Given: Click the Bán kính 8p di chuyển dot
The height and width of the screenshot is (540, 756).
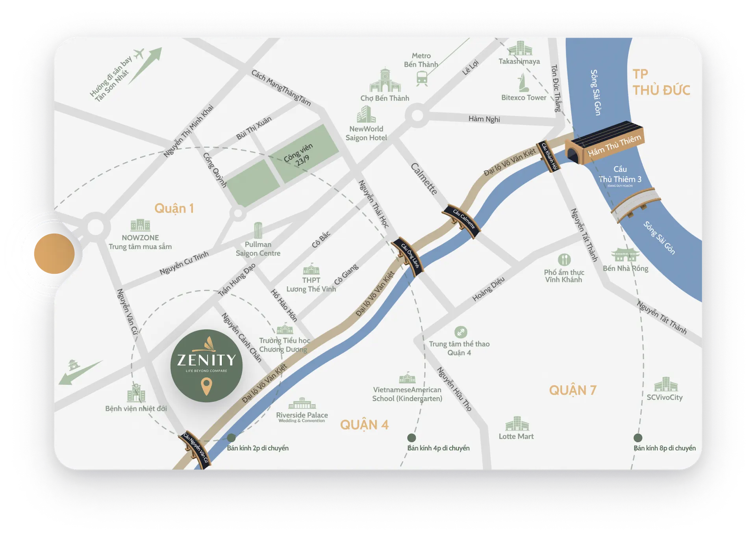Looking at the screenshot, I should coord(638,438).
